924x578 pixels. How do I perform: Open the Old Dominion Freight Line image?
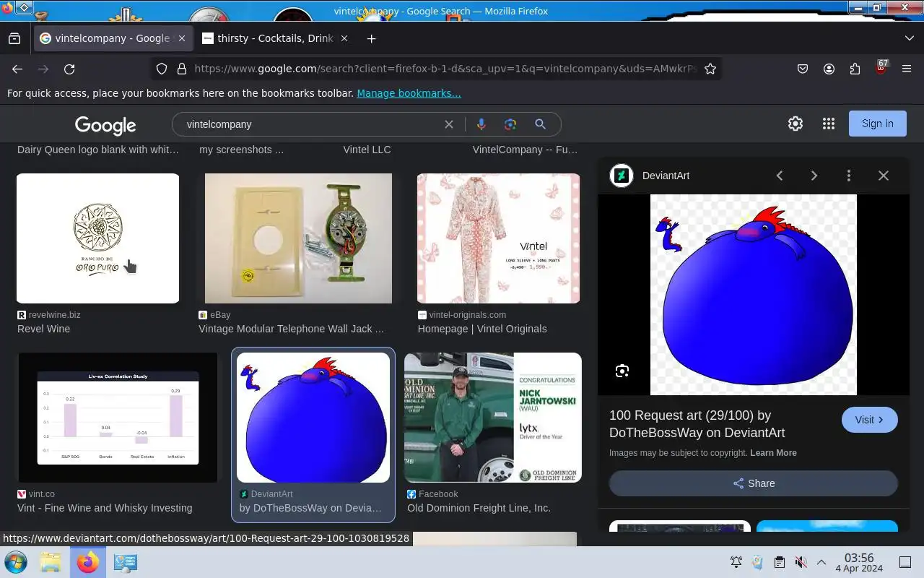click(x=493, y=418)
